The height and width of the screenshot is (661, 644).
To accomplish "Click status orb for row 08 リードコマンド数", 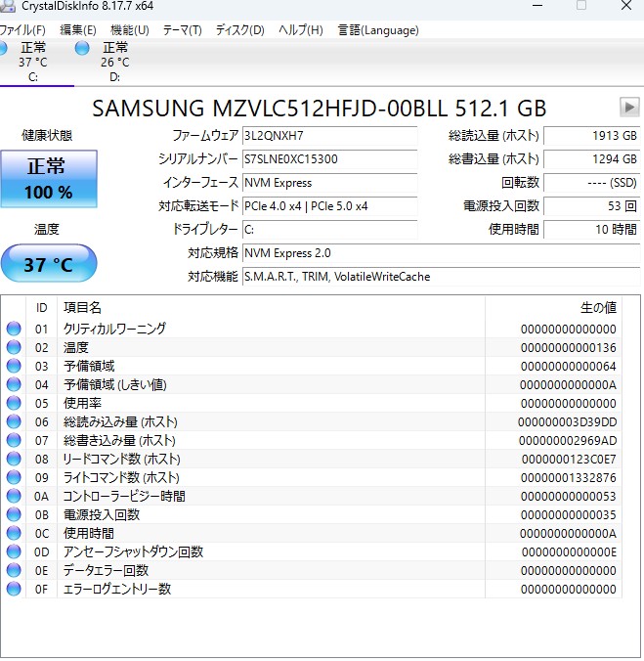I will (14, 459).
